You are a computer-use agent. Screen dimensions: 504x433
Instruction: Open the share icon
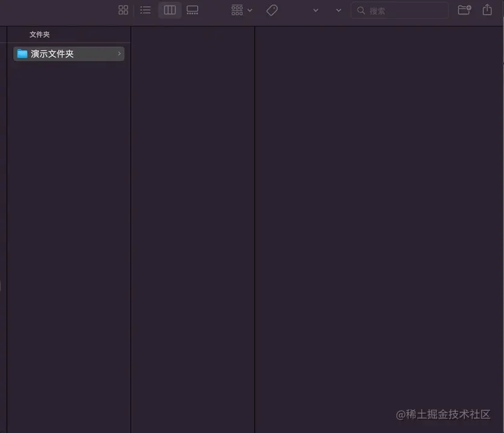[487, 10]
